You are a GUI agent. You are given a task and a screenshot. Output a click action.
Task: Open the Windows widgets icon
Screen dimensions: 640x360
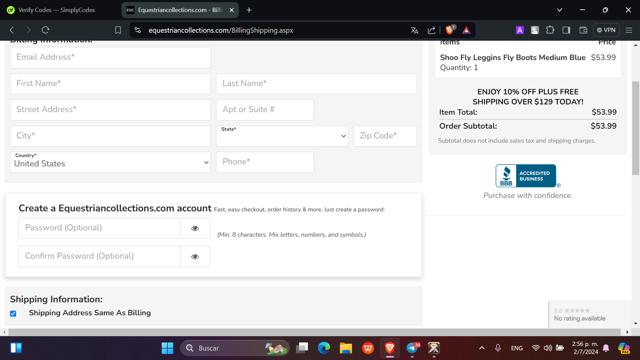tap(16, 348)
